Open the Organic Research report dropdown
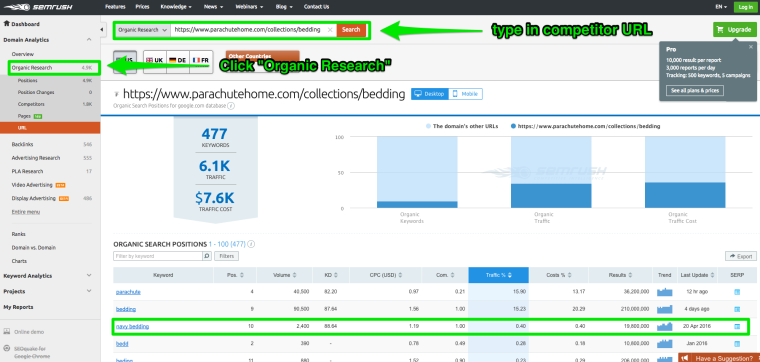The width and height of the screenshot is (760, 362). pos(143,30)
